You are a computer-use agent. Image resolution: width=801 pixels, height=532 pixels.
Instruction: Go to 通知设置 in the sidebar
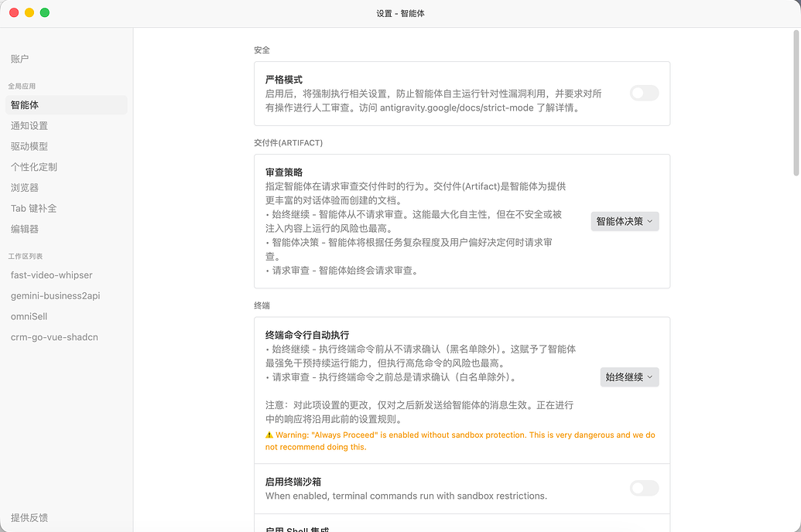(29, 125)
